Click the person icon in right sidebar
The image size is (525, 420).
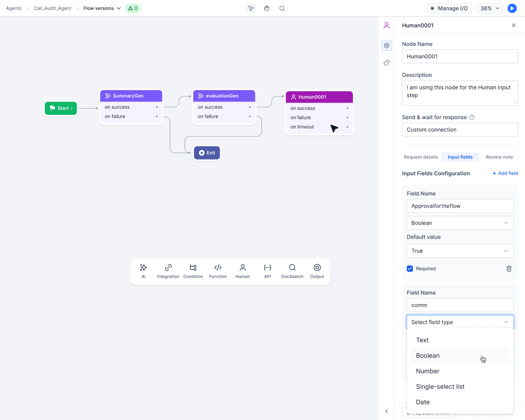click(386, 25)
